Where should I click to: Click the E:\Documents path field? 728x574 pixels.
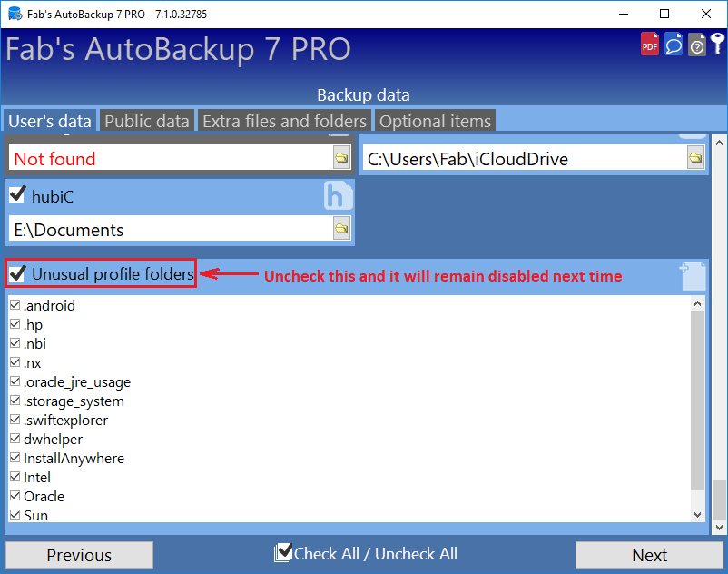pos(171,230)
